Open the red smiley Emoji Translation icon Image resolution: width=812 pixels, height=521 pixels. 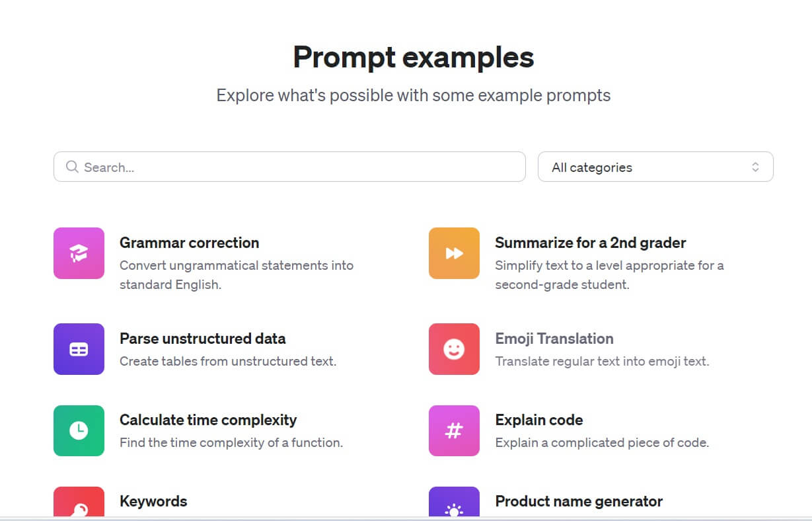tap(454, 349)
